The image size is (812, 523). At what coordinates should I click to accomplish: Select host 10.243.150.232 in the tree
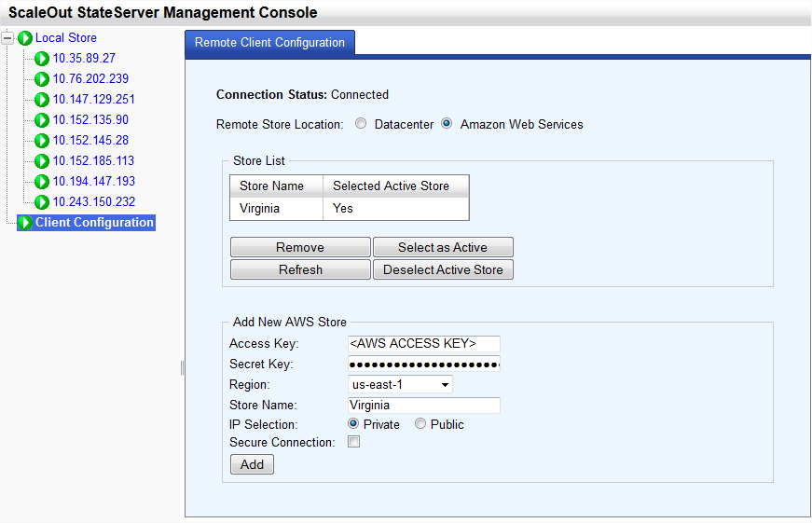[94, 201]
